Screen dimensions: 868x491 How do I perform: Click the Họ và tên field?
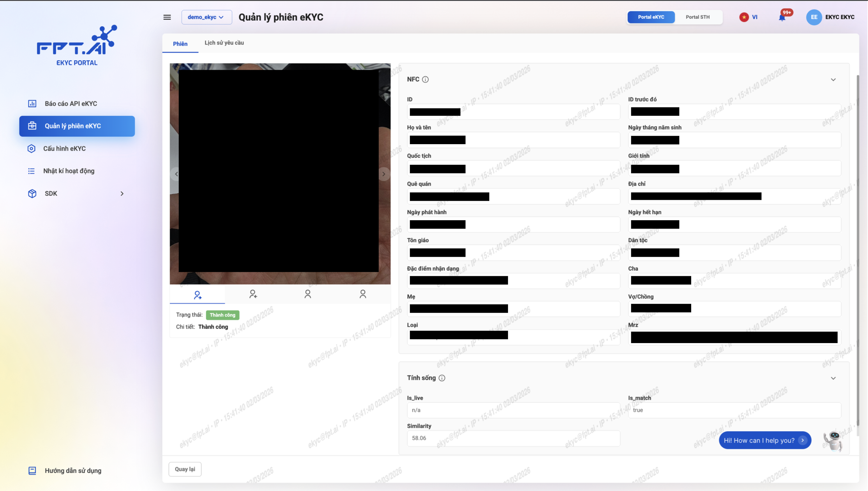(514, 140)
